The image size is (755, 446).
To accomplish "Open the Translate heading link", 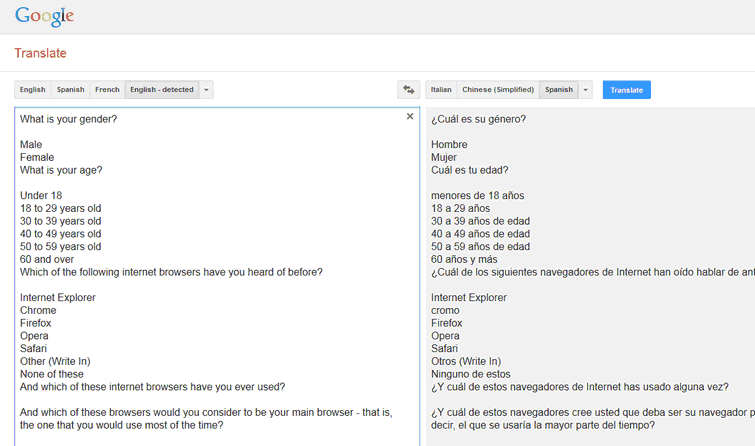I will point(40,53).
